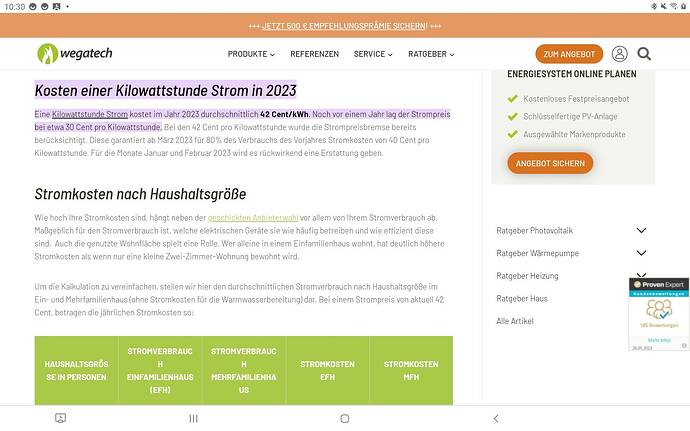Screen dimensions: 690x431
Task: Click the Stromverbrauch Mehrfamilienhaus header
Action: point(244,371)
